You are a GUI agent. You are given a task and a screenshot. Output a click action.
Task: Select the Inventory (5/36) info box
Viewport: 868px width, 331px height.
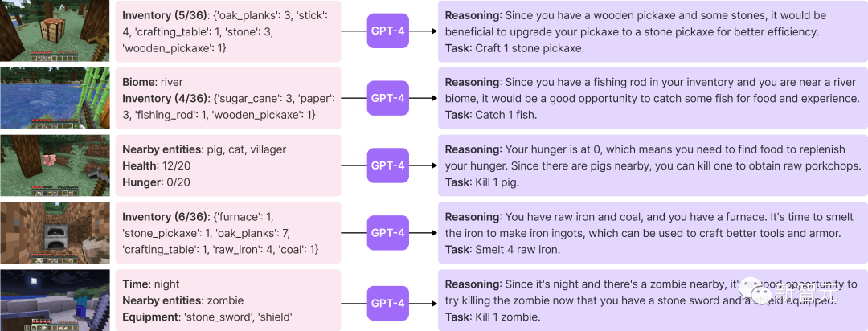coord(229,31)
